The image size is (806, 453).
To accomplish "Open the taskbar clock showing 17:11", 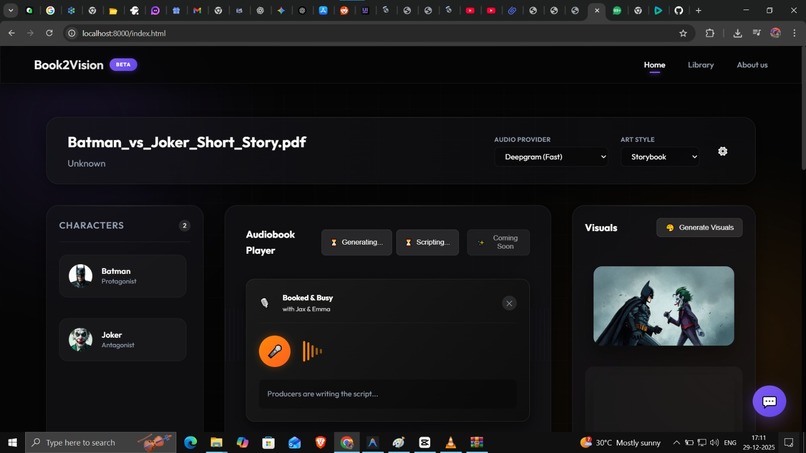I will [x=758, y=442].
